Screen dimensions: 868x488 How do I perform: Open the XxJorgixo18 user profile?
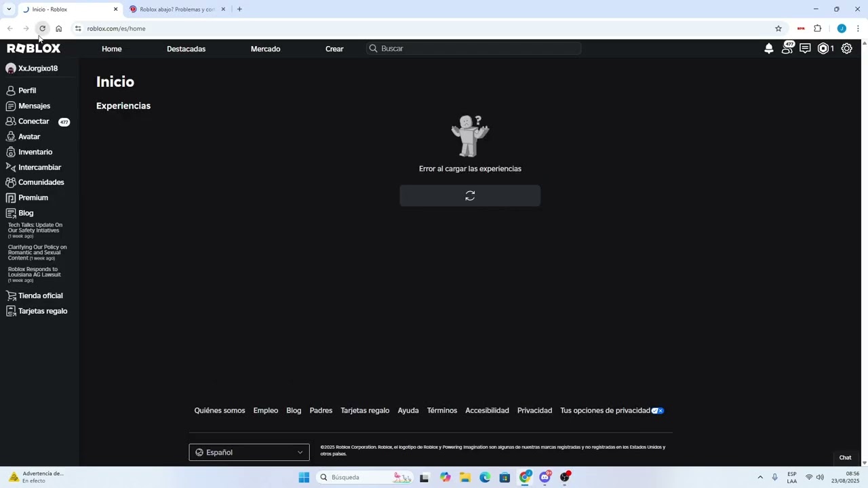pos(32,68)
